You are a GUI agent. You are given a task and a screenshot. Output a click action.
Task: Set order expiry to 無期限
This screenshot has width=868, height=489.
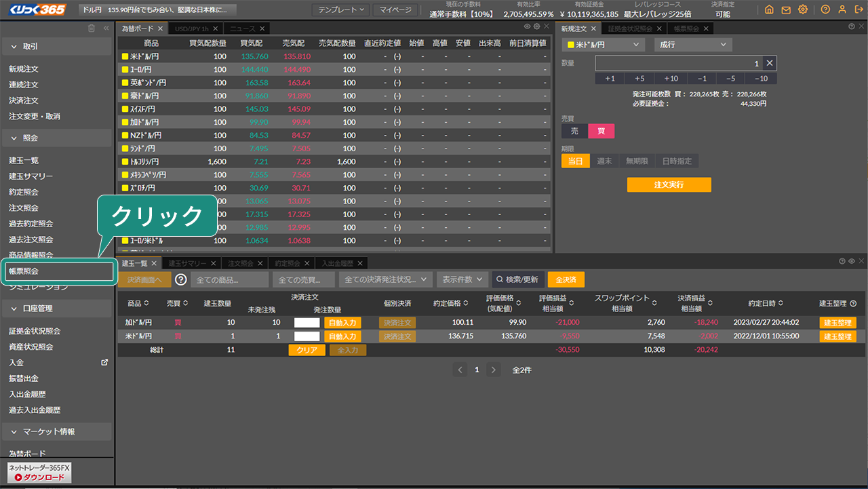pyautogui.click(x=637, y=161)
